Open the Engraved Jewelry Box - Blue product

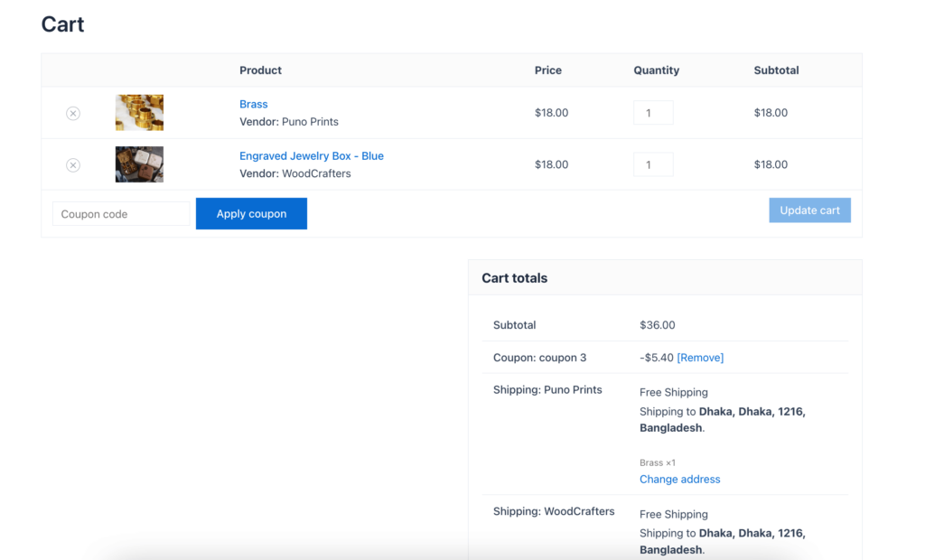point(311,155)
